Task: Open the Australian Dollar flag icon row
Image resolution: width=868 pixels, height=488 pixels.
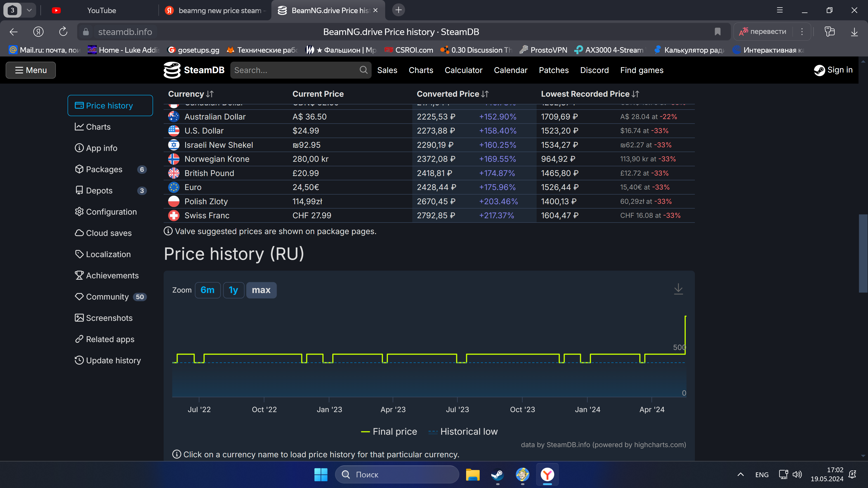Action: pyautogui.click(x=174, y=117)
